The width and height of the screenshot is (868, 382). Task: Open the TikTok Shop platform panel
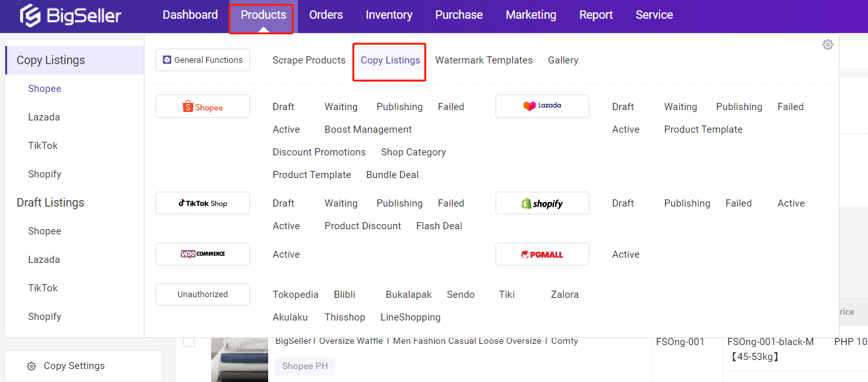click(202, 203)
